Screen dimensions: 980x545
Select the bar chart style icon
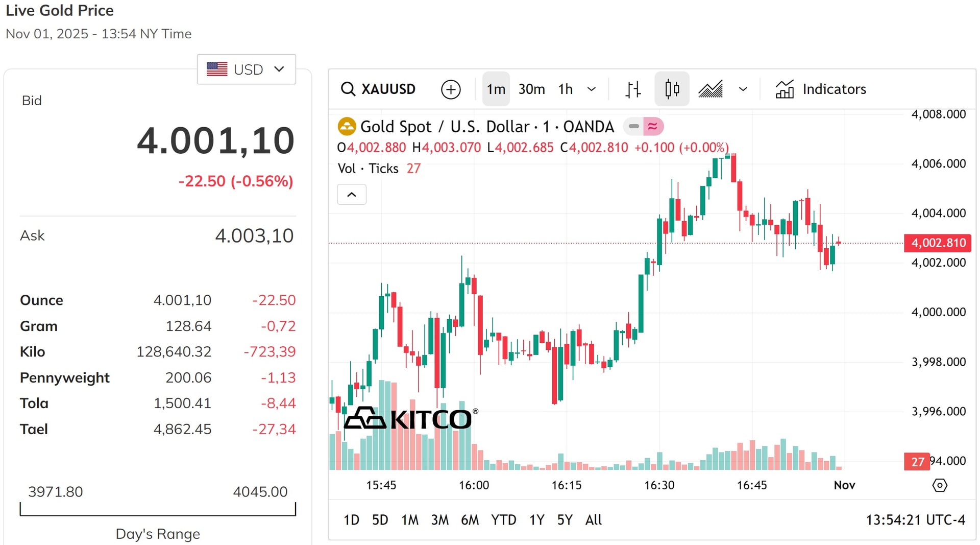pos(632,89)
